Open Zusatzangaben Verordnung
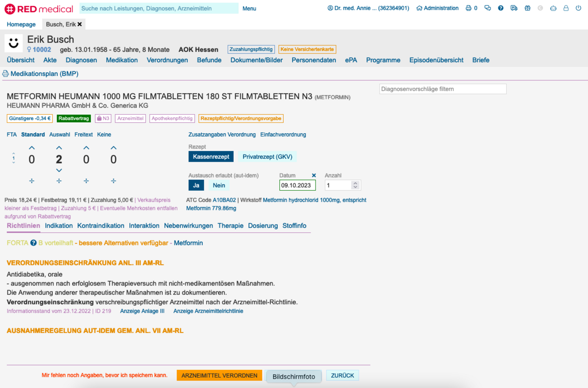 coord(222,135)
